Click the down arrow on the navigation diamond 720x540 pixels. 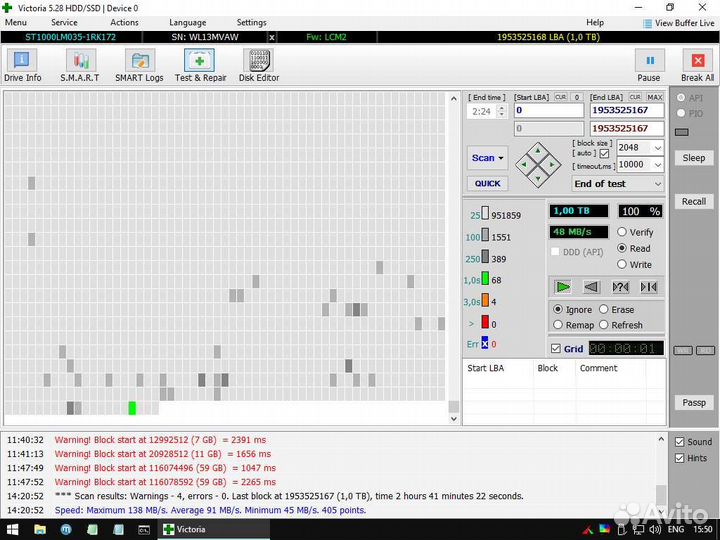538,178
